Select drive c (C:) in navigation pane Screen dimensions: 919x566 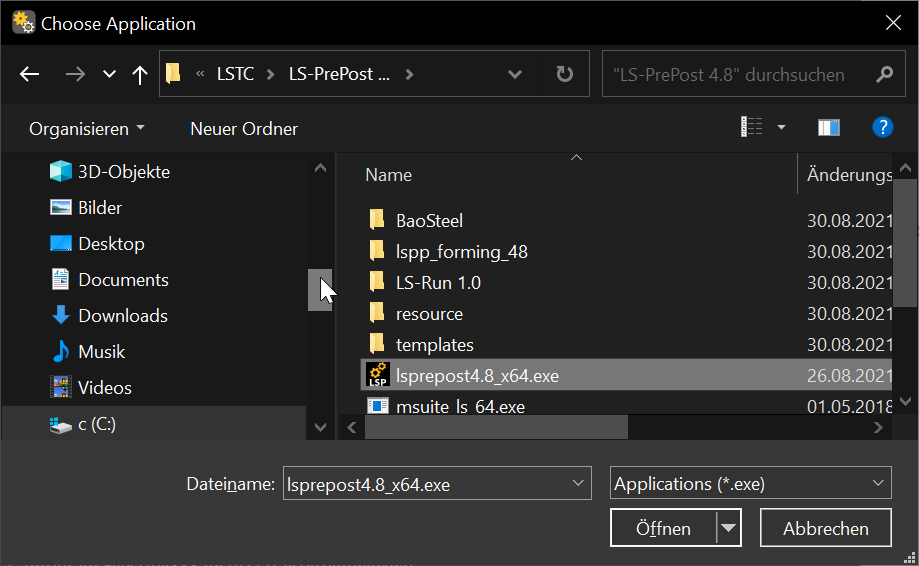coord(97,424)
